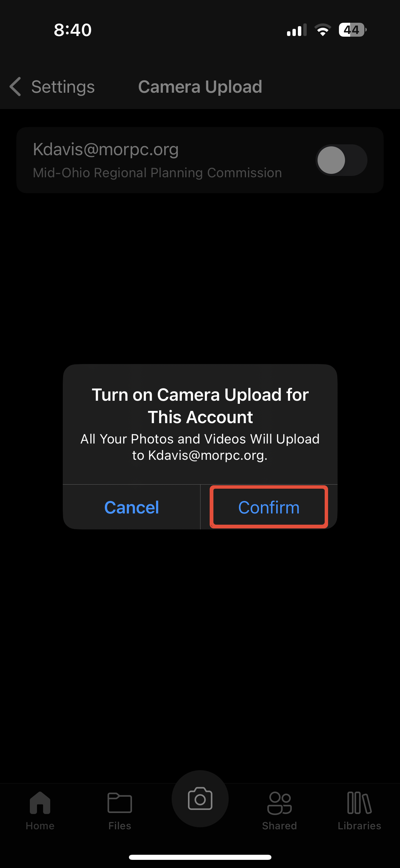This screenshot has width=400, height=868.
Task: Tap the cellular signal bars icon
Action: (297, 30)
